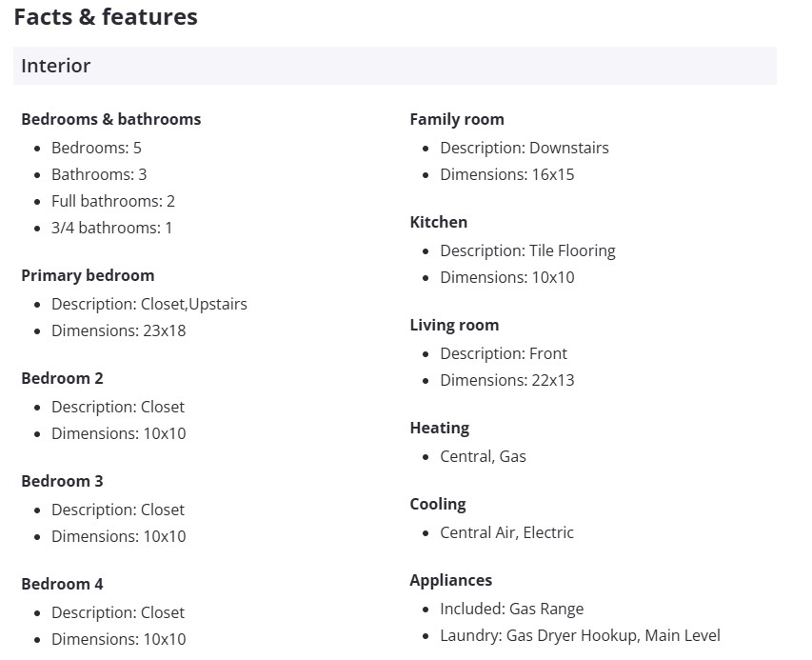The width and height of the screenshot is (812, 660).
Task: Select the Full bathrooms: 2 entry
Action: (x=113, y=201)
